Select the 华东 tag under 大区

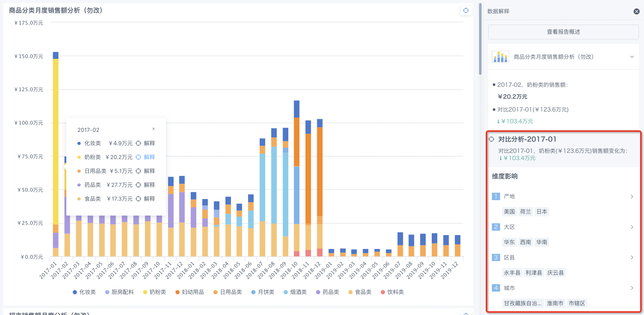pos(509,242)
